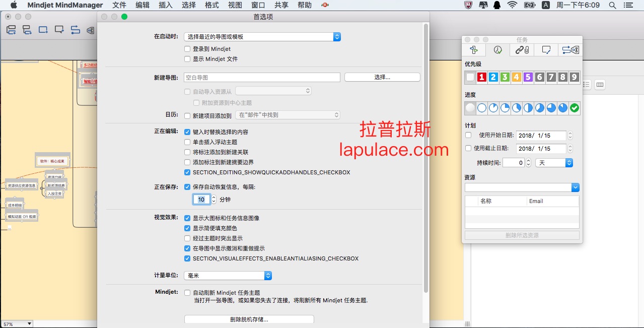Open the notes inspector tab

point(546,50)
